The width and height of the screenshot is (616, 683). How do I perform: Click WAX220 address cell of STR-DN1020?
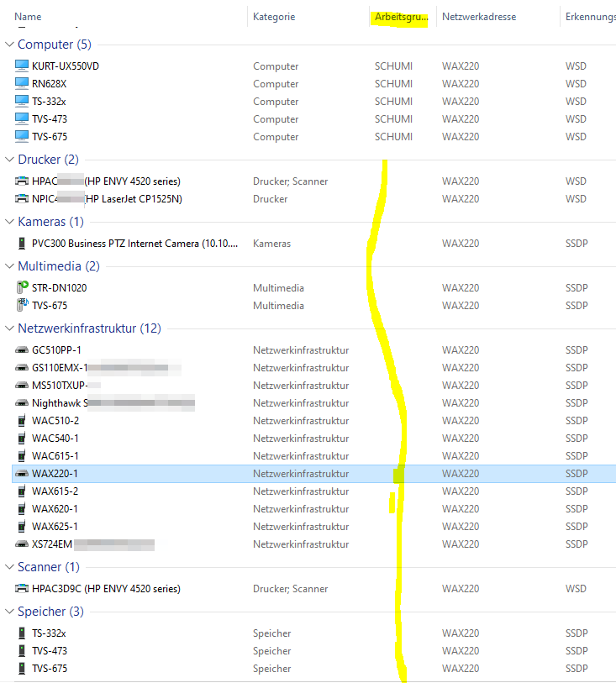click(x=461, y=287)
